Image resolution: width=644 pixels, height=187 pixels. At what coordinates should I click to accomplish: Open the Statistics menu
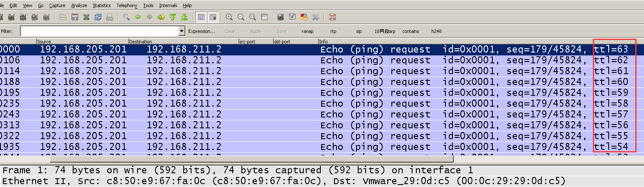[x=102, y=5]
